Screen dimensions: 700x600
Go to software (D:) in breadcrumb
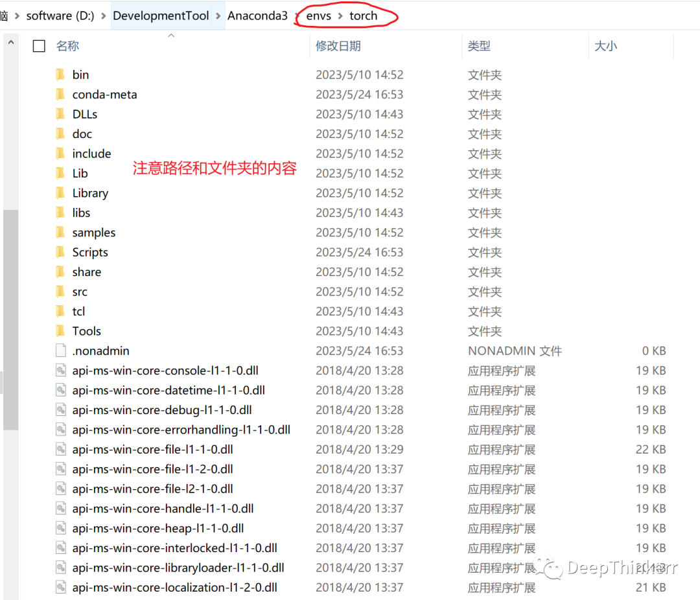(x=60, y=16)
